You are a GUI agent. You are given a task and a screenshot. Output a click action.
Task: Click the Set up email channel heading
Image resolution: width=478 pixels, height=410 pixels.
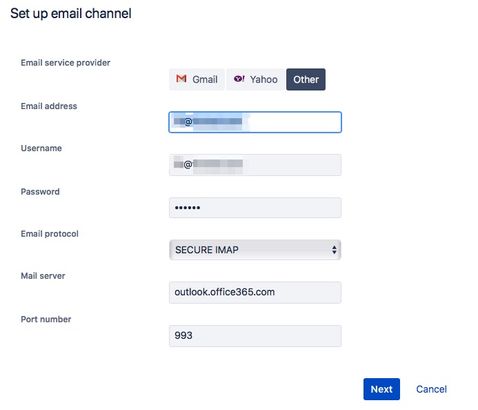pos(71,14)
